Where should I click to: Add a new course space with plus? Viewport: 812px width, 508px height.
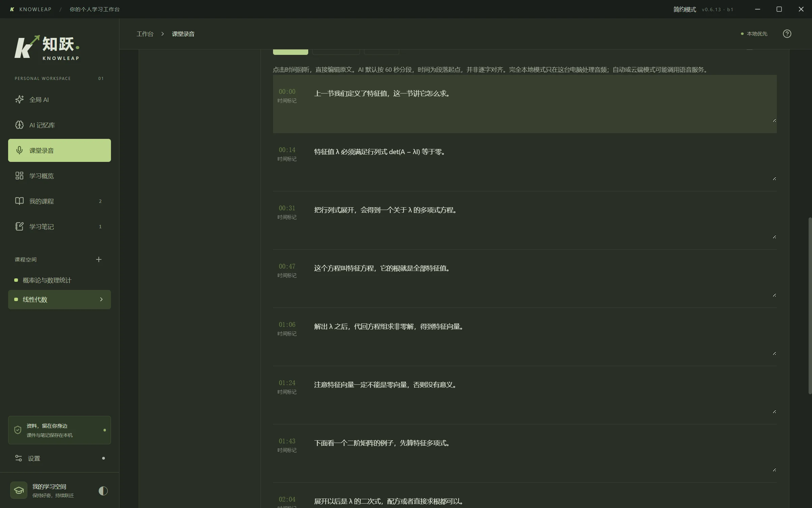pos(98,259)
